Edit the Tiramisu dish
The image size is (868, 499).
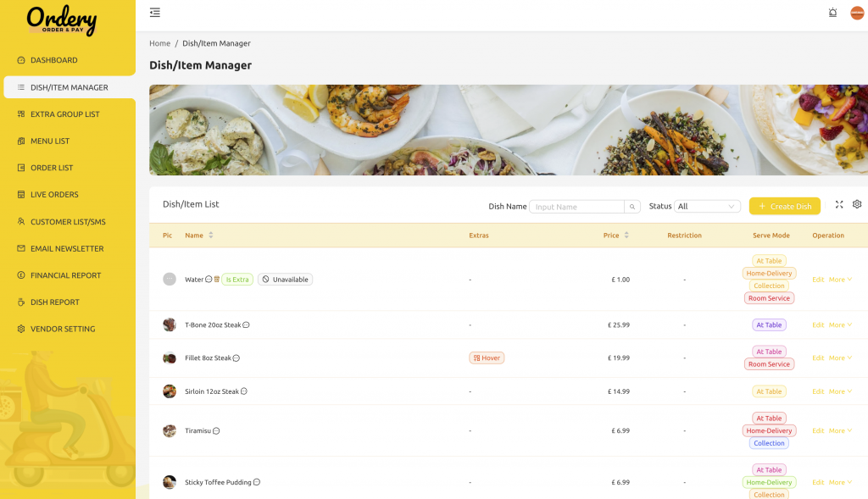click(818, 431)
